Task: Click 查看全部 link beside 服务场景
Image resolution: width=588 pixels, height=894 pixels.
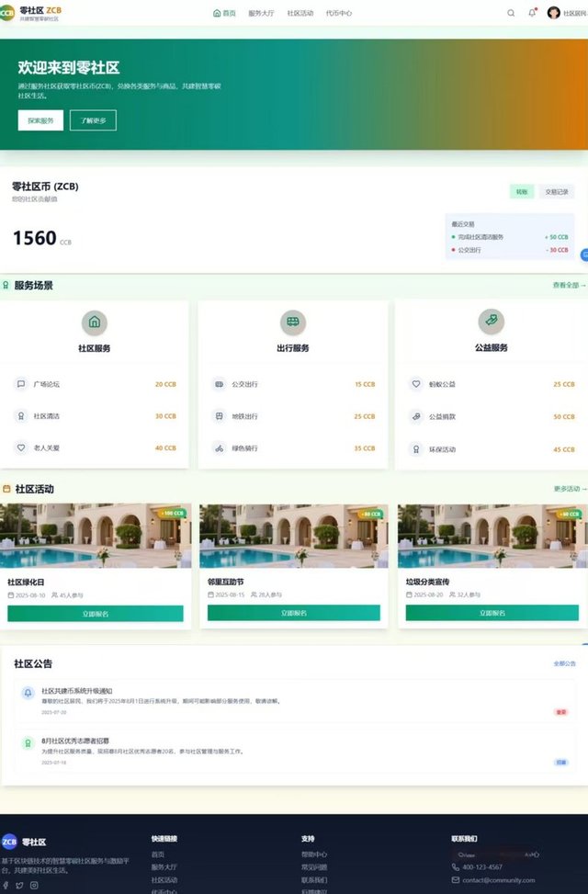Action: pyautogui.click(x=570, y=285)
